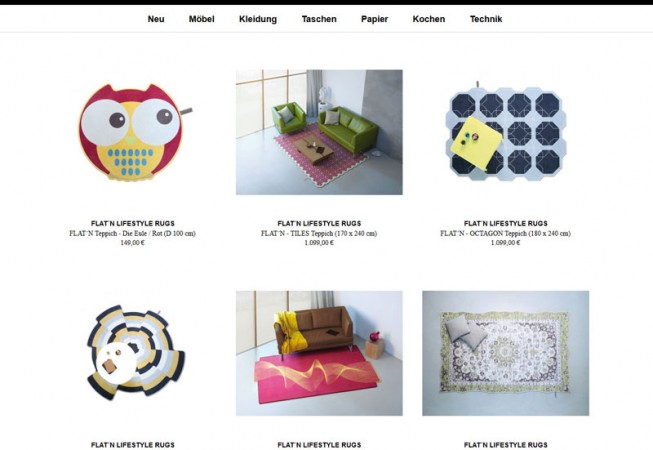
Task: Select the Technik menu item
Action: pos(486,19)
